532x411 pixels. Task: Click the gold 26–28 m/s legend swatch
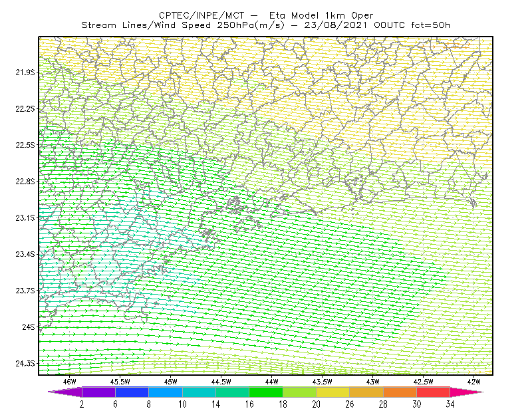[x=366, y=392]
